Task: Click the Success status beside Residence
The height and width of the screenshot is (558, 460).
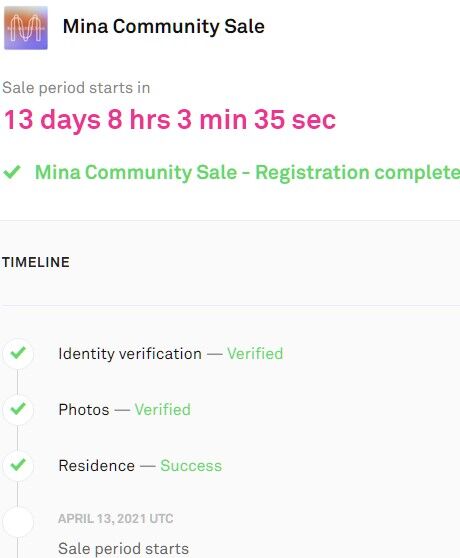Action: tap(191, 465)
